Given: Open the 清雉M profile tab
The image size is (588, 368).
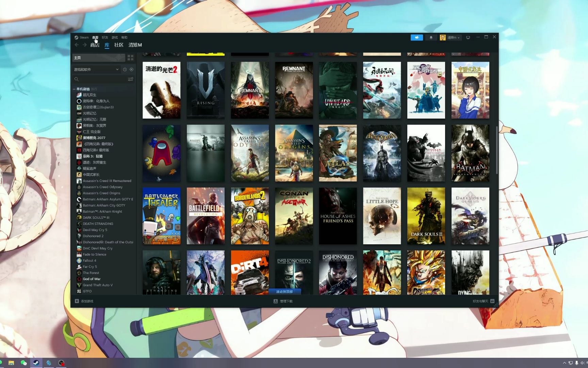Looking at the screenshot, I should tap(135, 45).
